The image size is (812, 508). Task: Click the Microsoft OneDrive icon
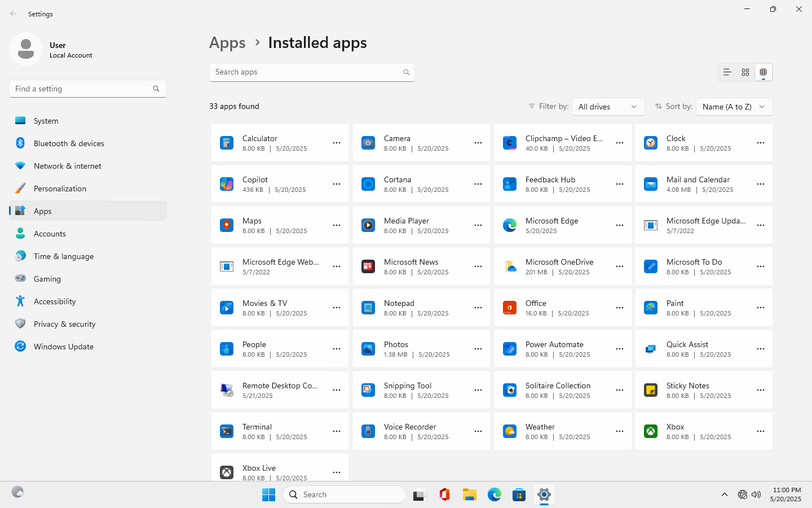point(510,266)
